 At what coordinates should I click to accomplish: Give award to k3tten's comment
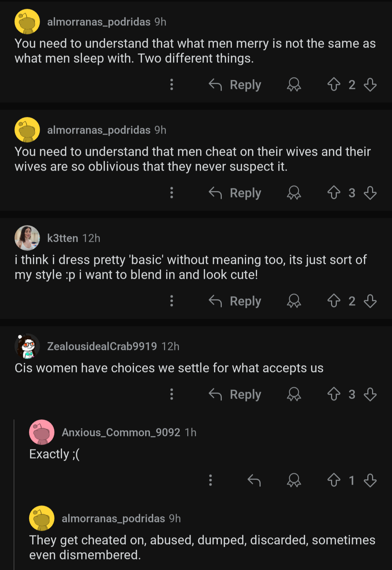pyautogui.click(x=294, y=301)
